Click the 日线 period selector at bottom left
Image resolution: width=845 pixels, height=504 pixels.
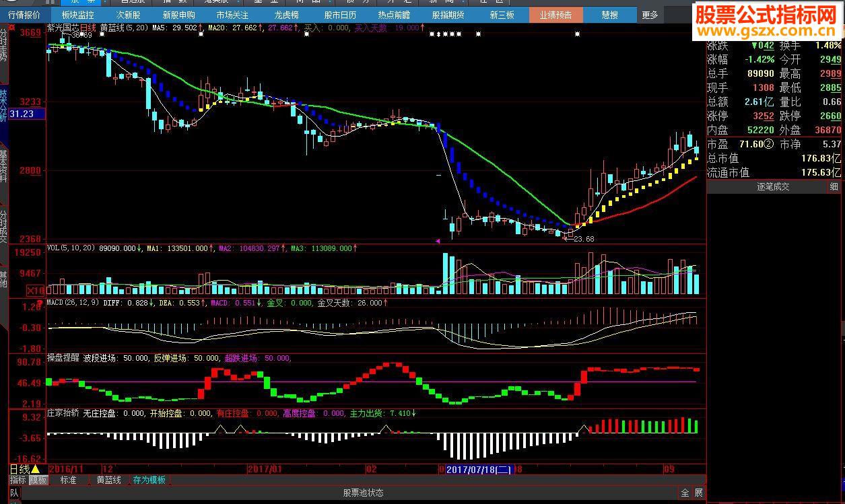[x=20, y=469]
